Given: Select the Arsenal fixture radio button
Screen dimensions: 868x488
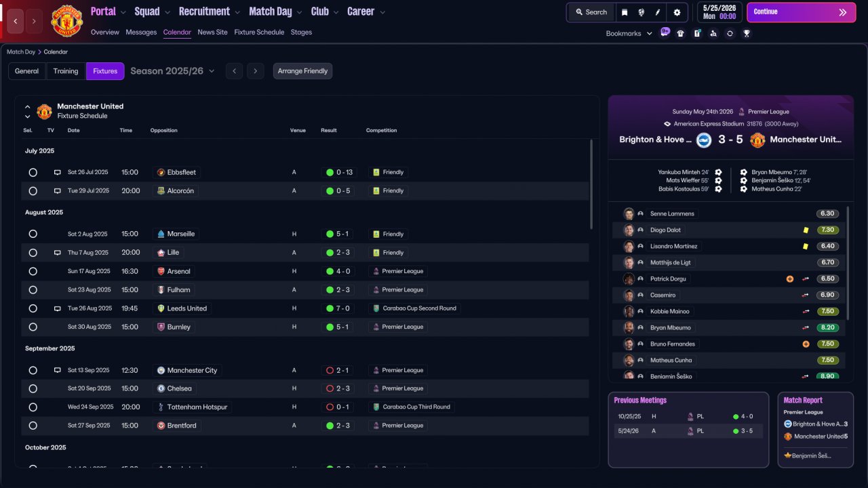Looking at the screenshot, I should point(33,271).
